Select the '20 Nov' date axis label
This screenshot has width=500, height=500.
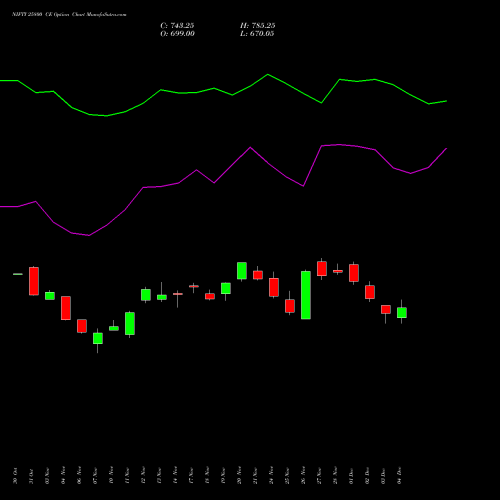(x=239, y=476)
